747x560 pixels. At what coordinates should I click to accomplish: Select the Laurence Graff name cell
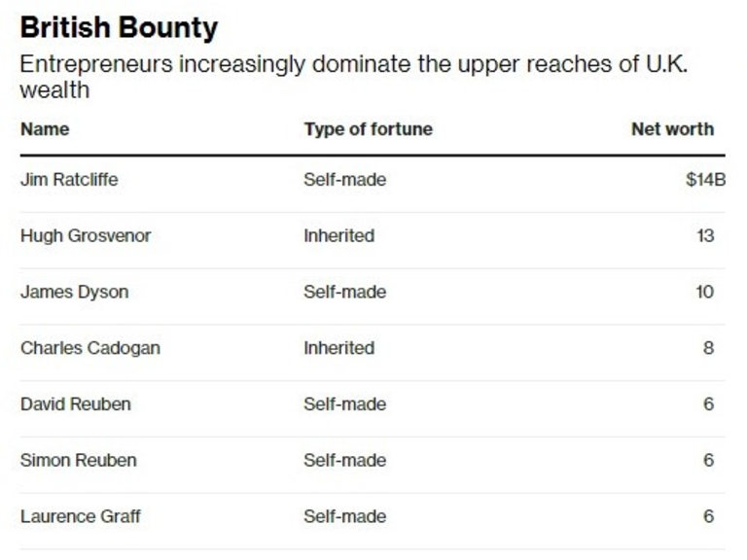pos(80,517)
